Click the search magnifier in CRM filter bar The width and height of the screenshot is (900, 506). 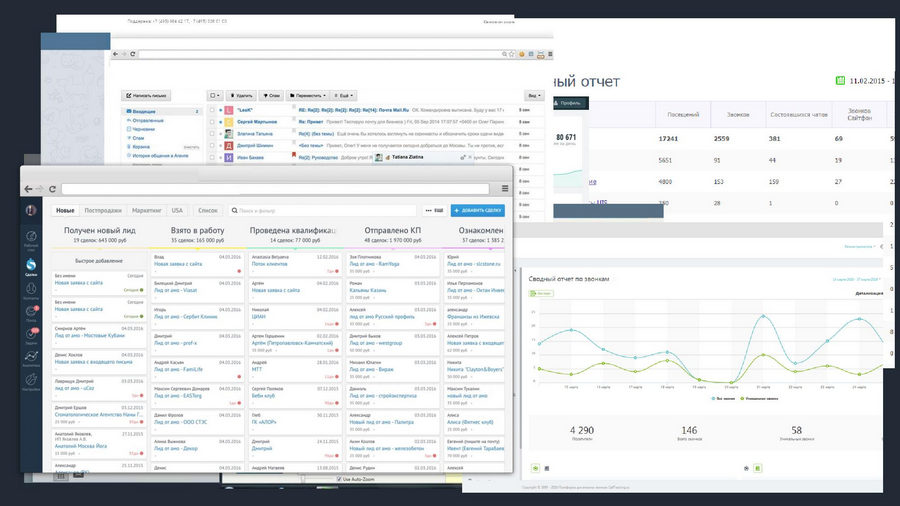coord(234,211)
